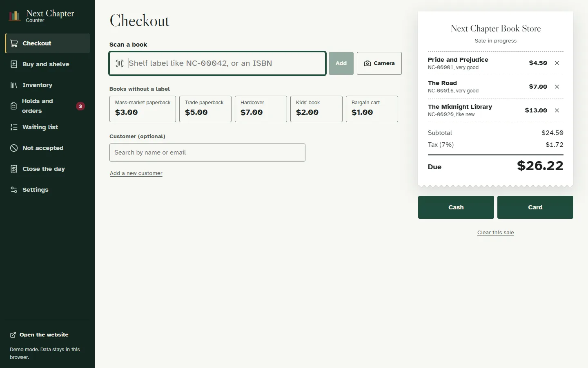Click the Subtotal $24.50 value
This screenshot has height=368, width=588.
coord(552,133)
